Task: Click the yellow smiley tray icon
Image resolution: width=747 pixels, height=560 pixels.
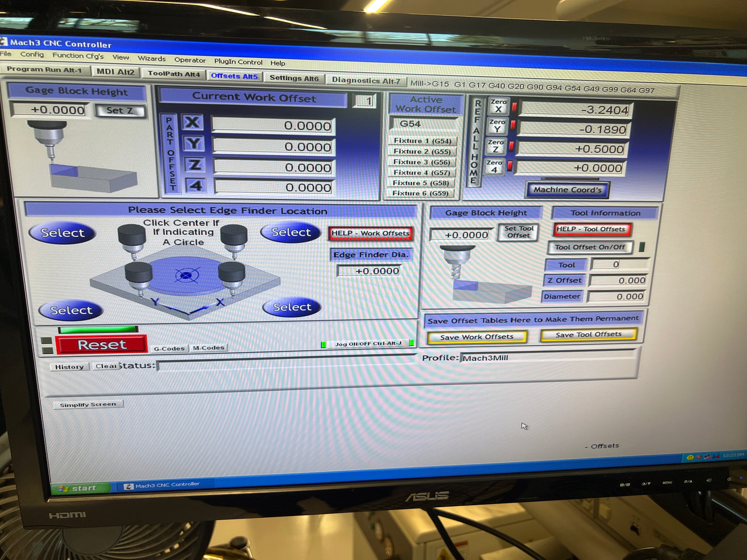Action: tap(690, 457)
